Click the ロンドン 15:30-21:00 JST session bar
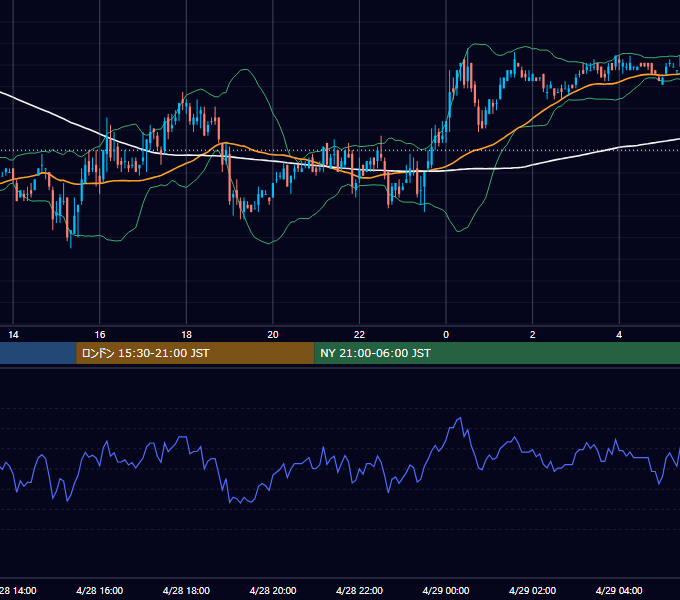 pos(195,353)
